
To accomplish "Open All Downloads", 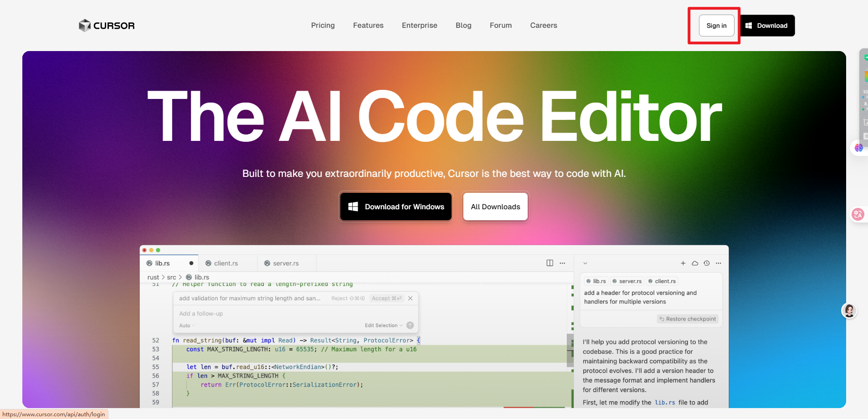I will (x=495, y=207).
